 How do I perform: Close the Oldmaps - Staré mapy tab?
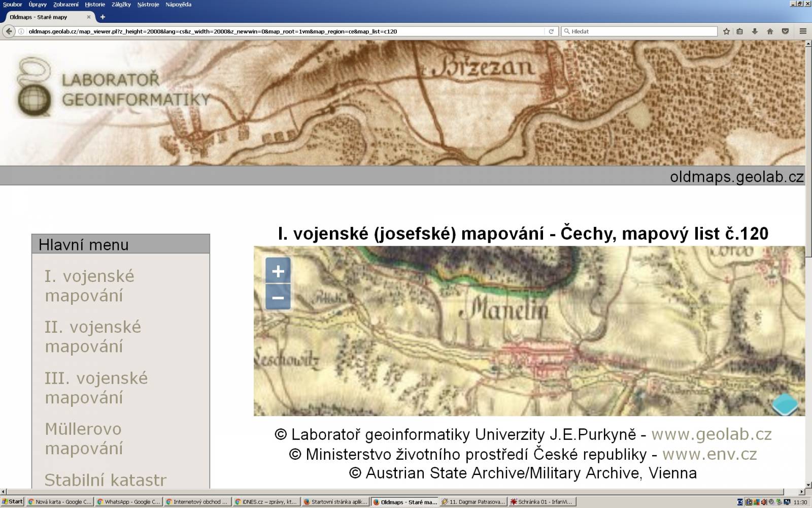(x=89, y=17)
